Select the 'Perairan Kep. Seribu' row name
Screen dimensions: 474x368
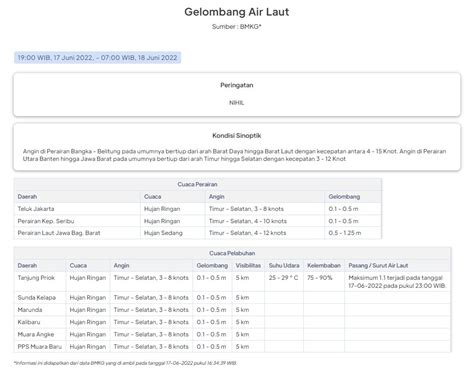coord(46,221)
